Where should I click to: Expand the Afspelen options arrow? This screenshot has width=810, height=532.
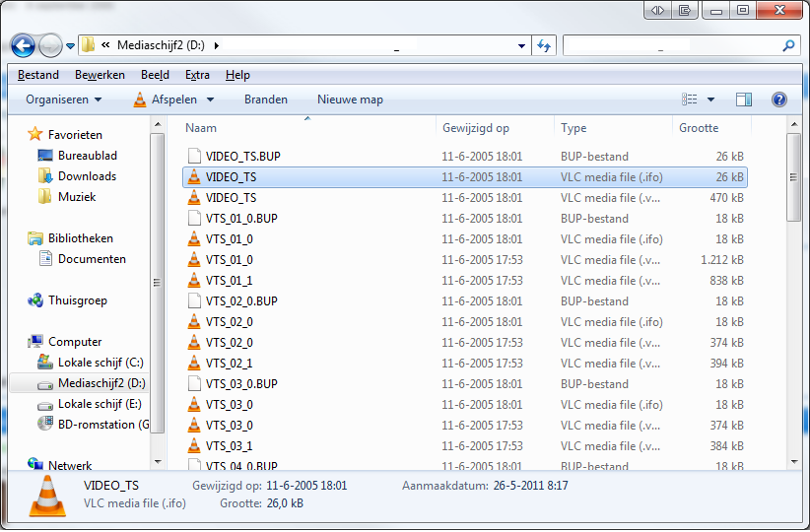[x=210, y=100]
